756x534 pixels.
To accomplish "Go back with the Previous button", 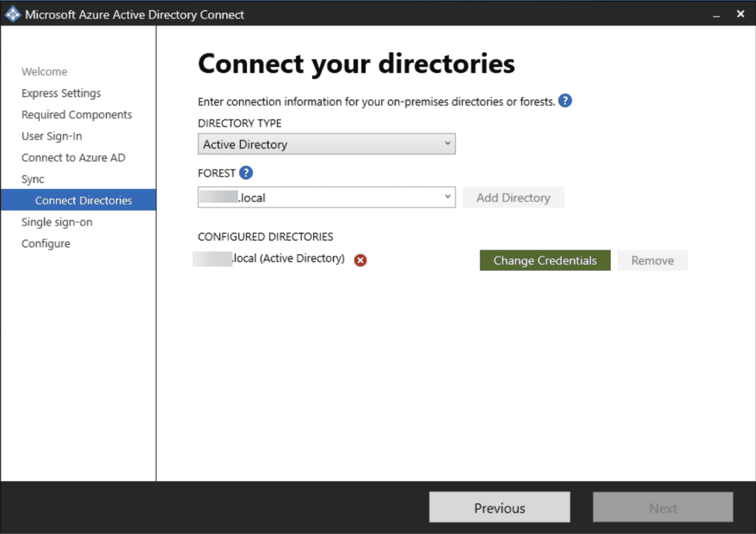I will click(x=499, y=508).
